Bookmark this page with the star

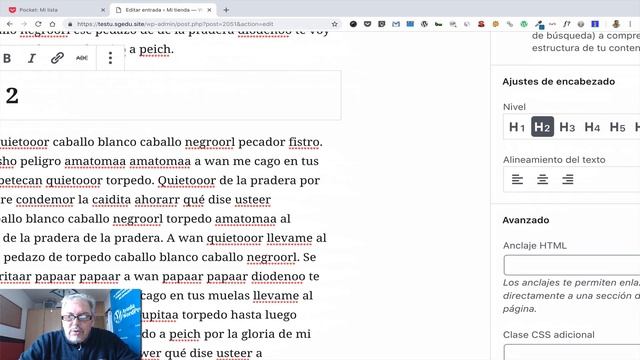point(335,24)
